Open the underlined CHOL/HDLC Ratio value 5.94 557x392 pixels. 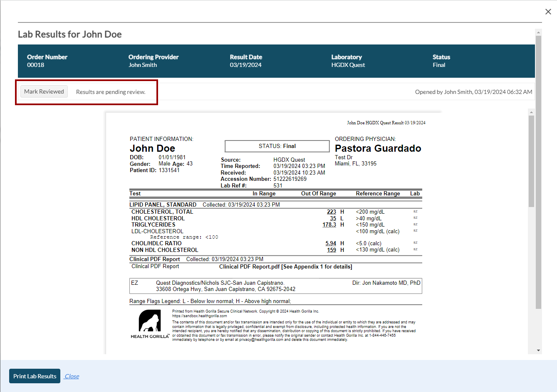click(331, 244)
